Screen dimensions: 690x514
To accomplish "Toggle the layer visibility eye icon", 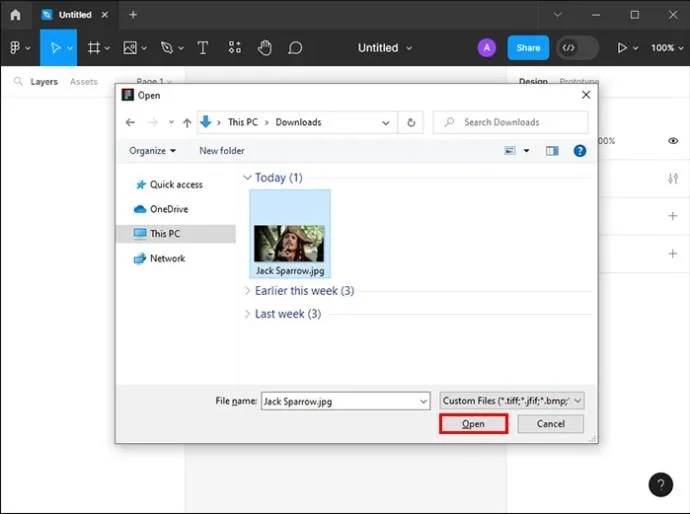I will pos(673,141).
